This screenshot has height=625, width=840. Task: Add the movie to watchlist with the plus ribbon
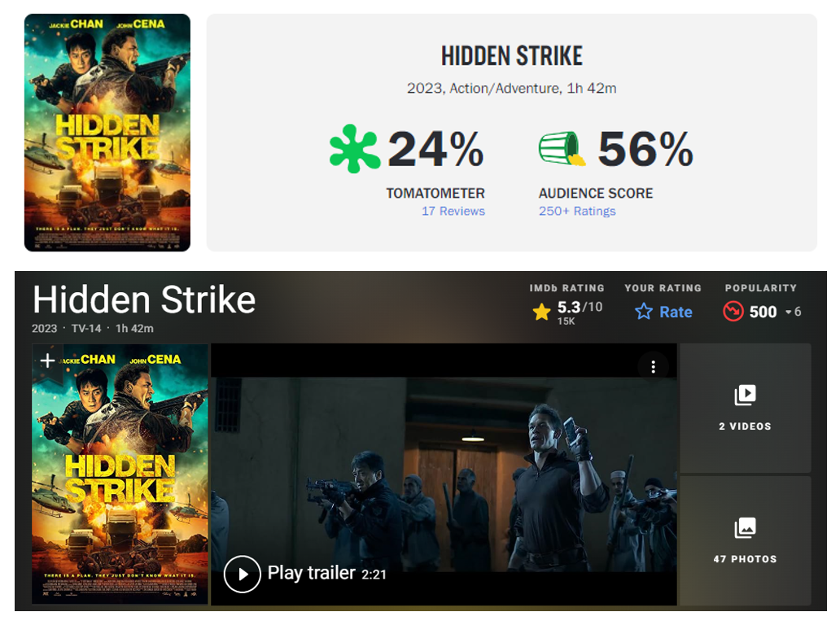pos(47,361)
